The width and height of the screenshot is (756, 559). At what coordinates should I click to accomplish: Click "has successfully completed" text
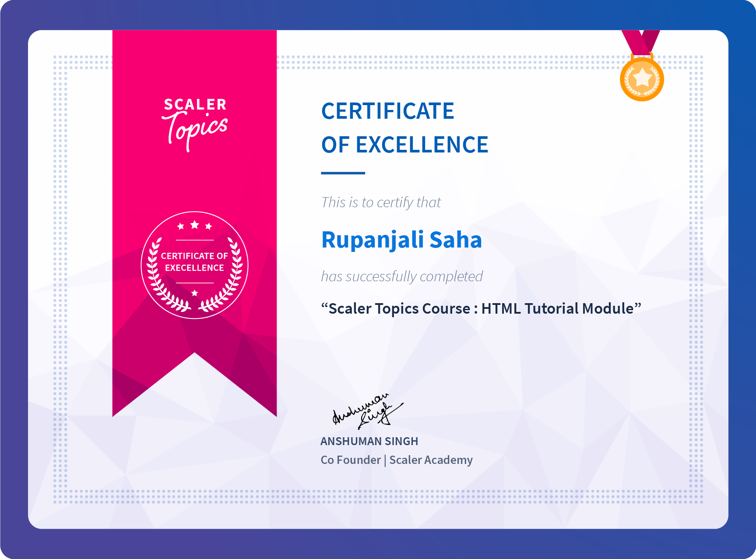point(402,276)
